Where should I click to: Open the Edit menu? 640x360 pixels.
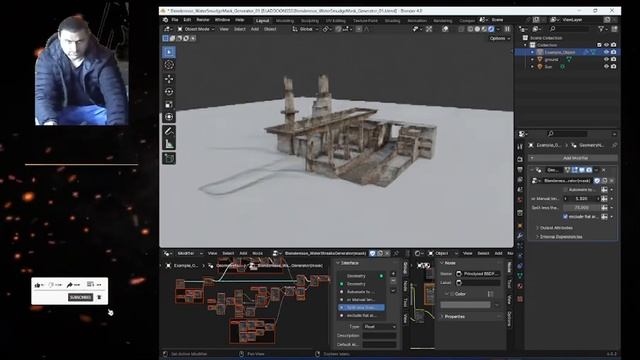click(187, 20)
